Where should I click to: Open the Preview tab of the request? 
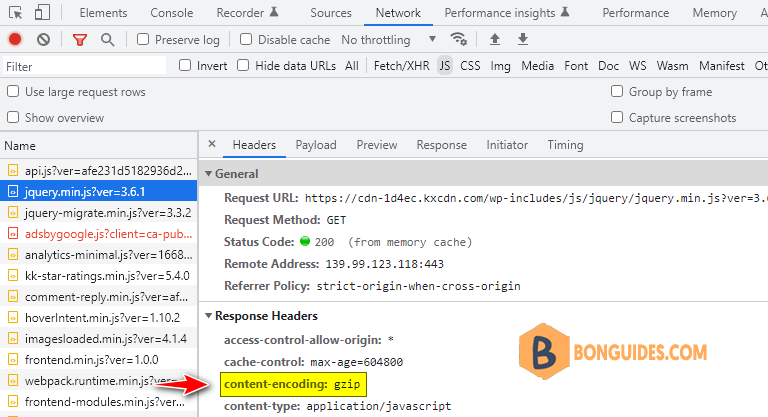(x=377, y=145)
